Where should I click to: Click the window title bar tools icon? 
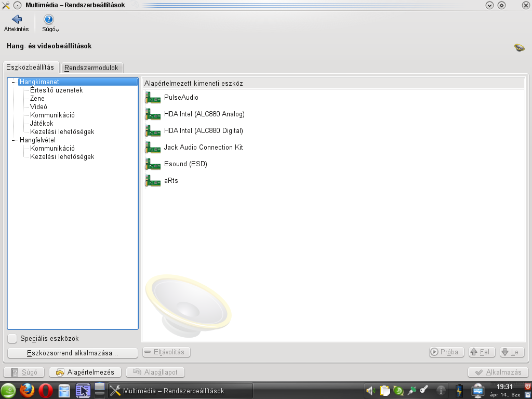click(x=6, y=5)
